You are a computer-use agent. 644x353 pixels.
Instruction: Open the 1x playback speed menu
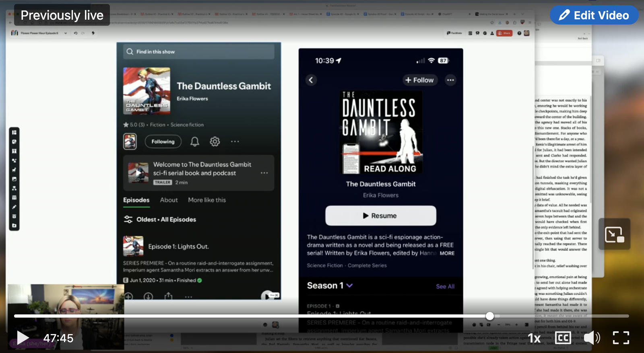click(534, 338)
